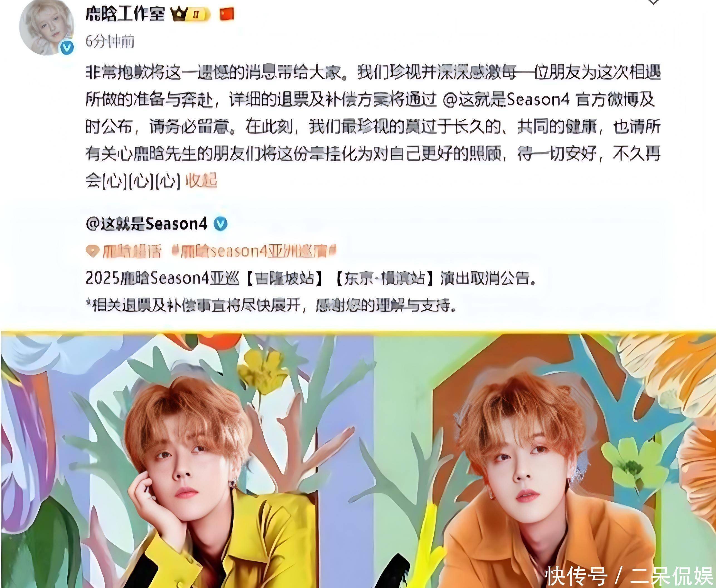Open the 鹿晗工作室 username link
The image size is (716, 588).
pyautogui.click(x=125, y=14)
